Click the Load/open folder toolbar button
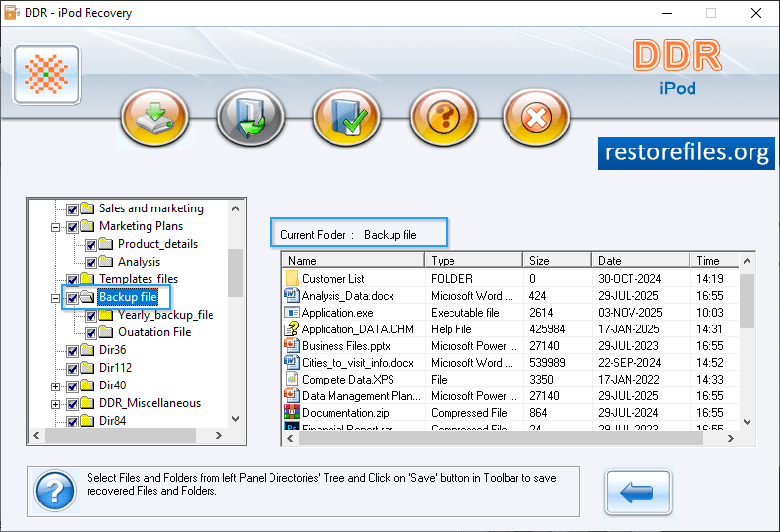The image size is (780, 532). click(x=251, y=117)
